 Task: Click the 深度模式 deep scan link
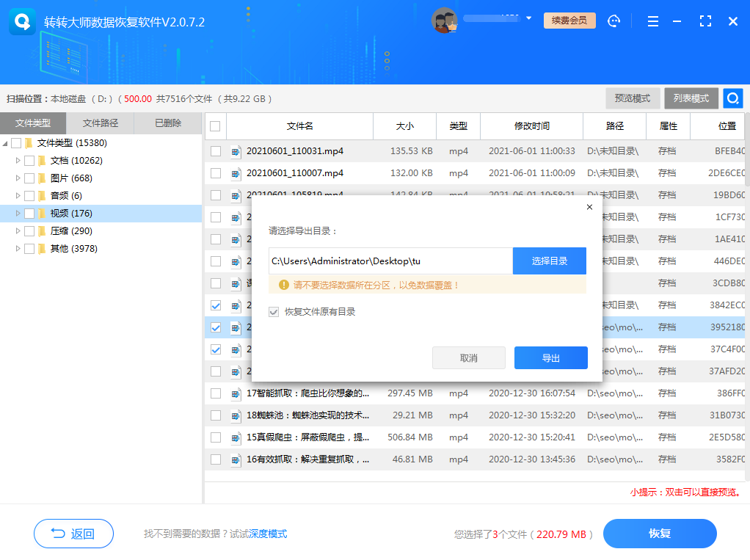tap(266, 534)
